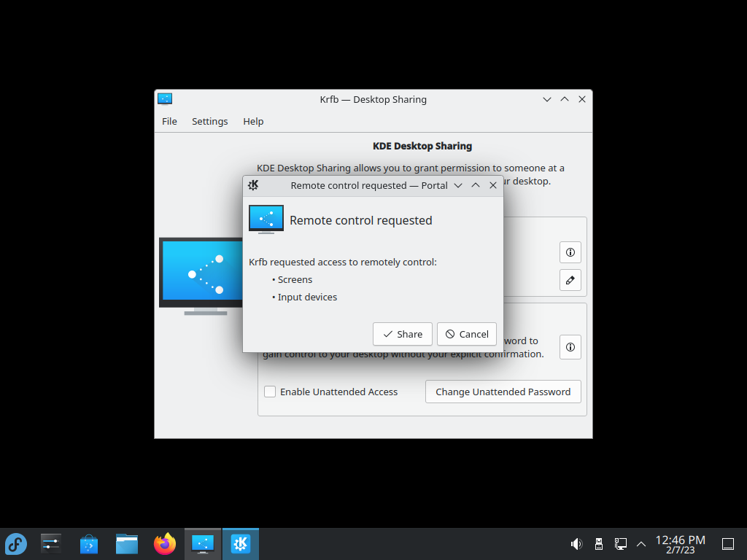747x560 pixels.
Task: Click info icon beside unattended access text
Action: click(x=570, y=347)
